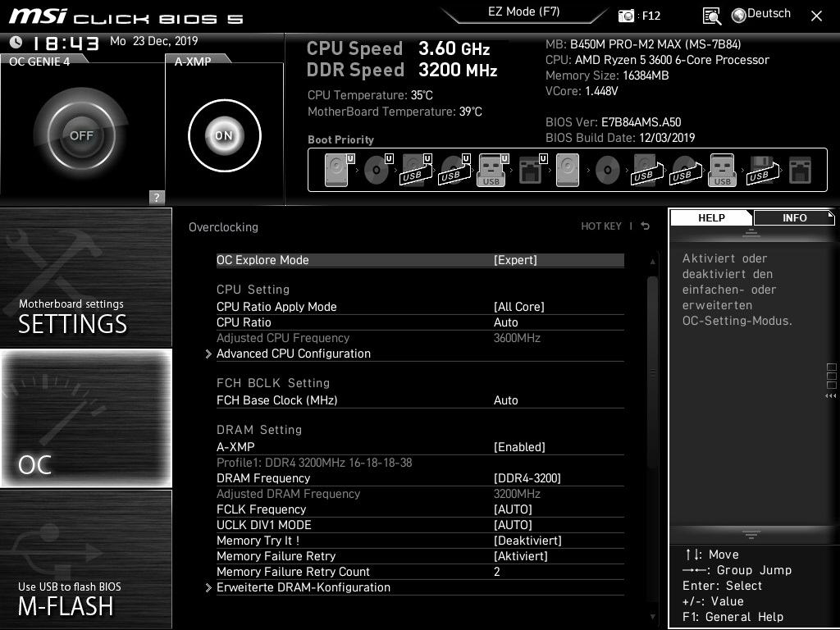Click the scroll up arrow of settings list

(652, 262)
